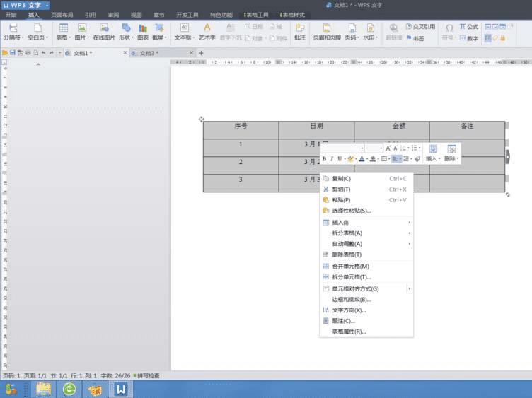Toggle 拼写检查 spell check in status bar
The width and height of the screenshot is (532, 398).
tap(146, 375)
